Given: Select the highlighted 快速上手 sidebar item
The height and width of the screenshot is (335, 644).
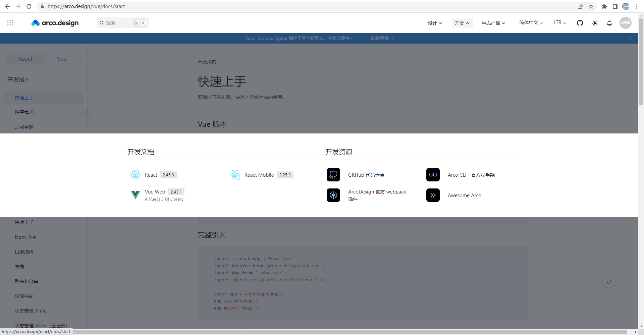Looking at the screenshot, I should 44,98.
